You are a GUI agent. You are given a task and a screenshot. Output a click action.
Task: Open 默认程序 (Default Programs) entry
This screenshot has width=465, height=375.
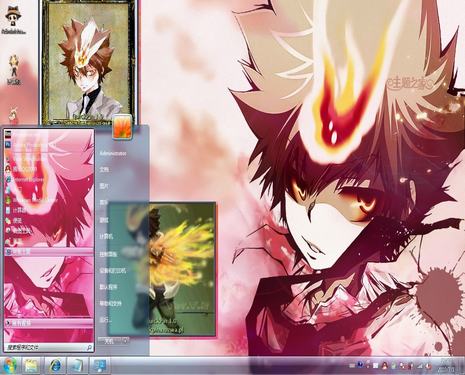click(108, 287)
